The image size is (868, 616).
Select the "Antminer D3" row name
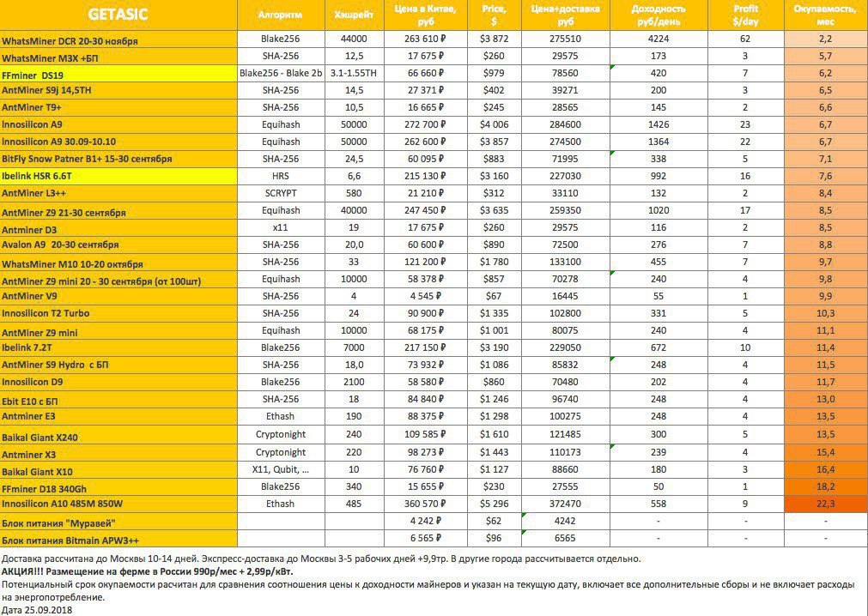pyautogui.click(x=118, y=228)
